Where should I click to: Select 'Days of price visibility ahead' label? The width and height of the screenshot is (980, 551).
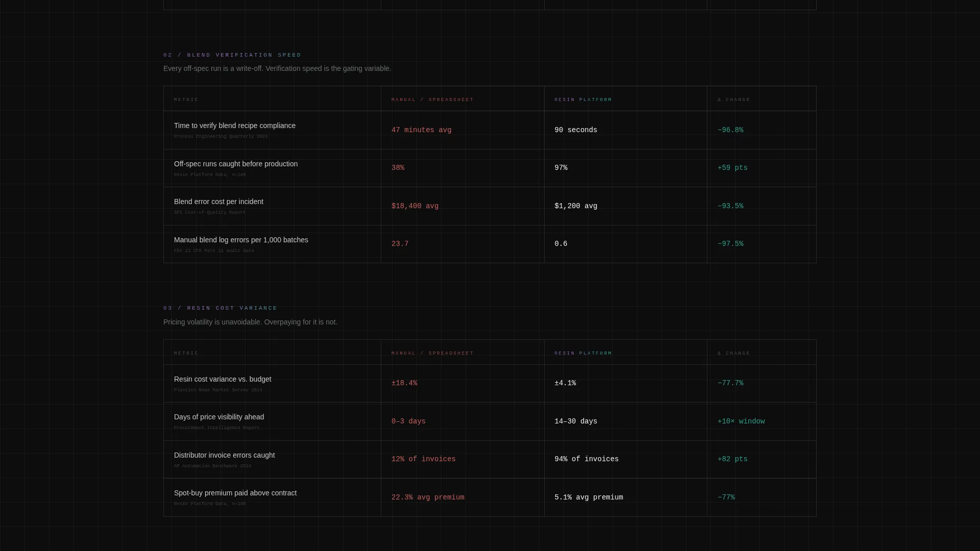[x=219, y=417]
